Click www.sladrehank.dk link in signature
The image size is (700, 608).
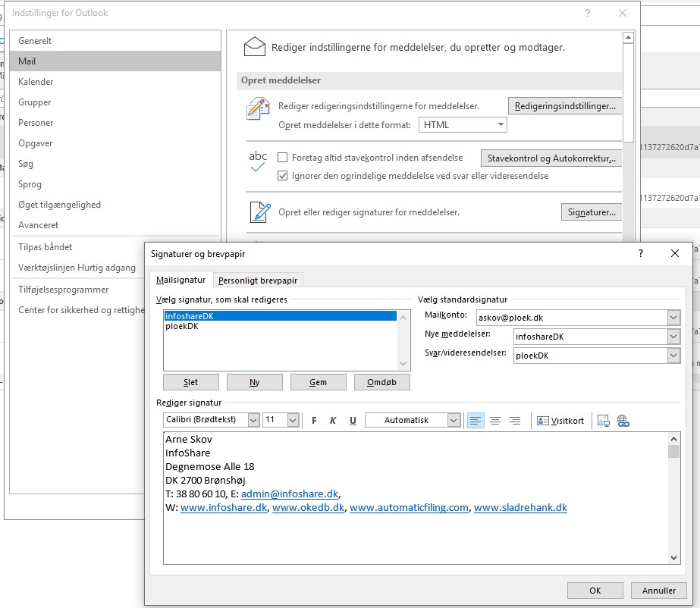tap(520, 508)
